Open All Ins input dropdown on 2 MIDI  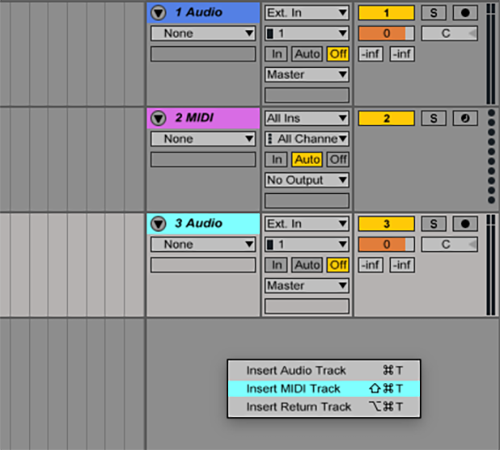pyautogui.click(x=307, y=118)
